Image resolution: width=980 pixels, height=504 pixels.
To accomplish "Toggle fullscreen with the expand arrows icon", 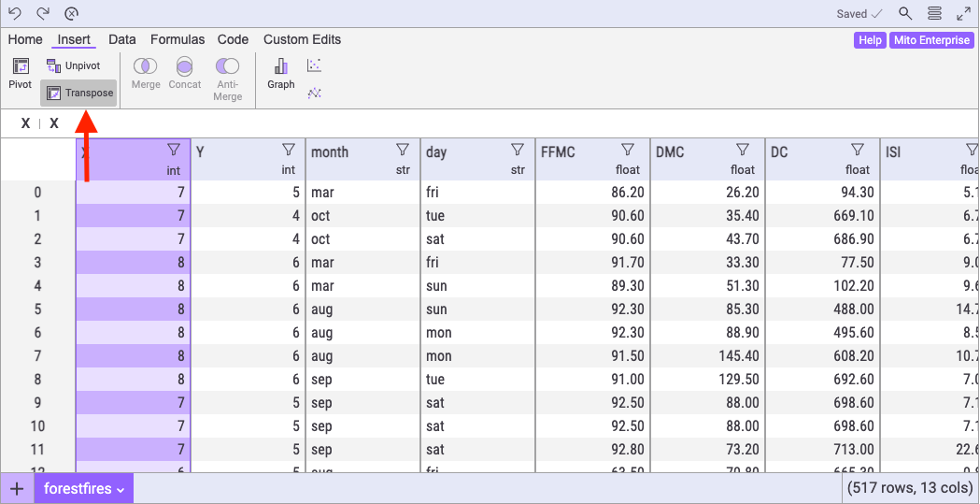I will pos(963,13).
